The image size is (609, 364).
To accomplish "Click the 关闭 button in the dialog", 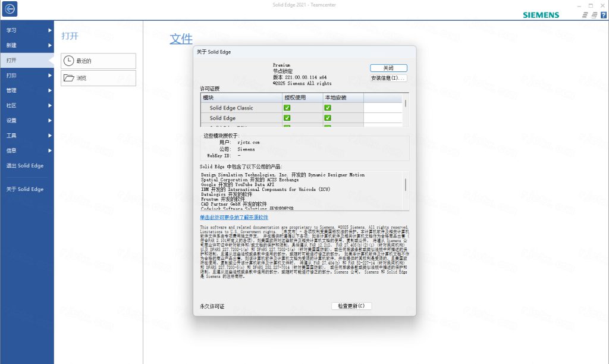I will click(x=390, y=67).
